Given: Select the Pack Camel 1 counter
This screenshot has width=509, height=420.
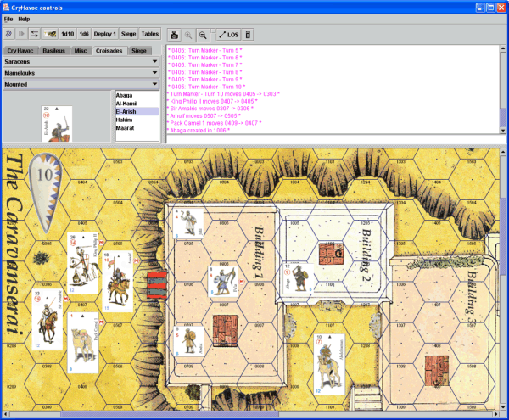Looking at the screenshot, I should pyautogui.click(x=83, y=343).
